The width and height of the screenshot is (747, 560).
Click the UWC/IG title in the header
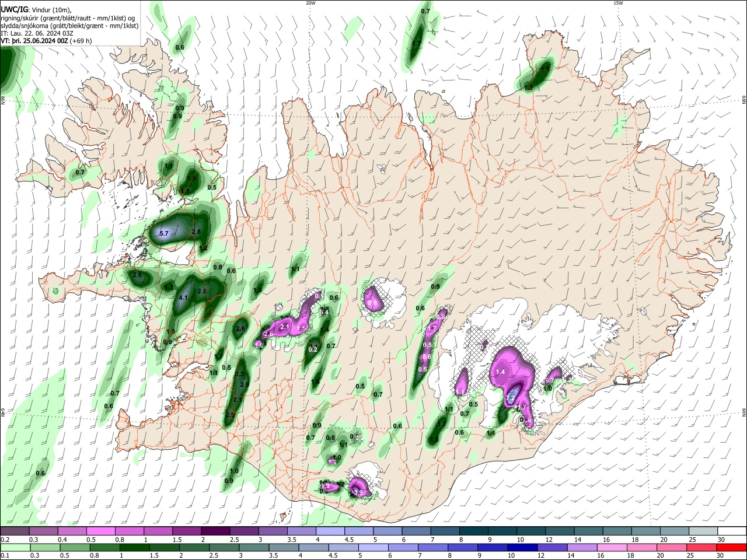[x=13, y=9]
